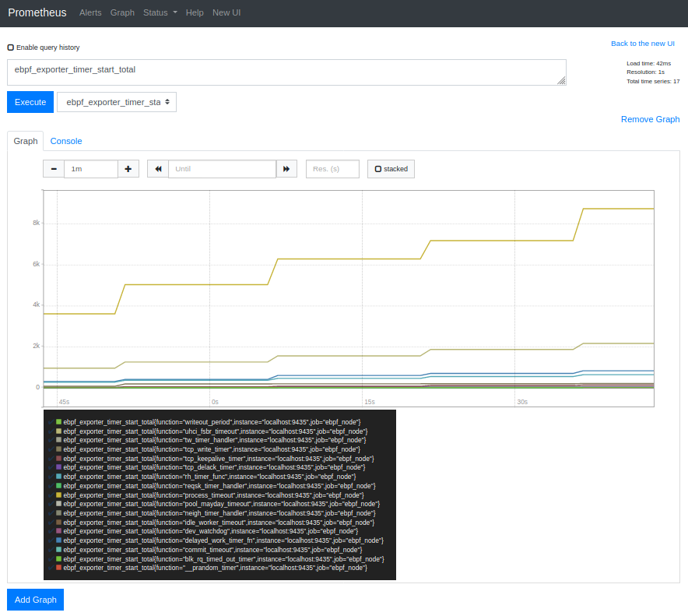688x616 pixels.
Task: Switch to the Console tab
Action: click(x=65, y=141)
